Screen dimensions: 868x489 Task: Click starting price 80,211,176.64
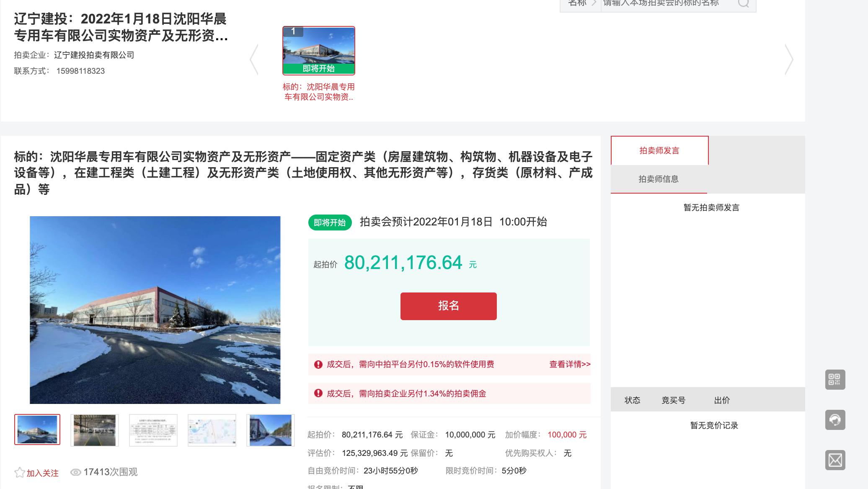click(x=403, y=263)
